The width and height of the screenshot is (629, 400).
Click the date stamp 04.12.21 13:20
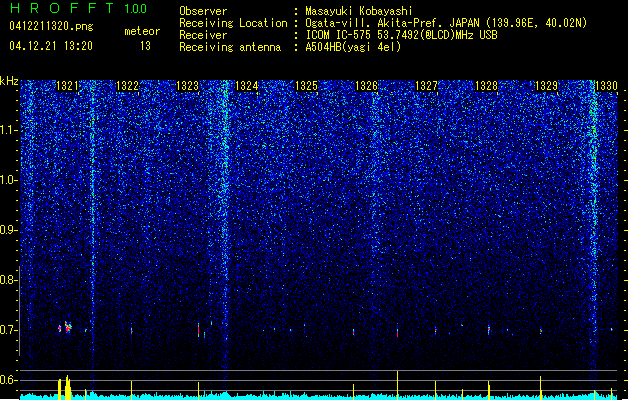coord(51,46)
